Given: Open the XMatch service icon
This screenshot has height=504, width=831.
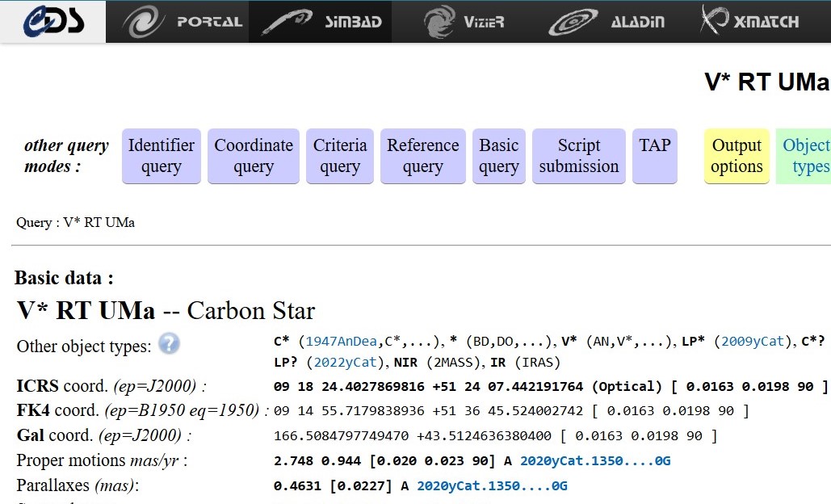Looking at the screenshot, I should pos(749,22).
